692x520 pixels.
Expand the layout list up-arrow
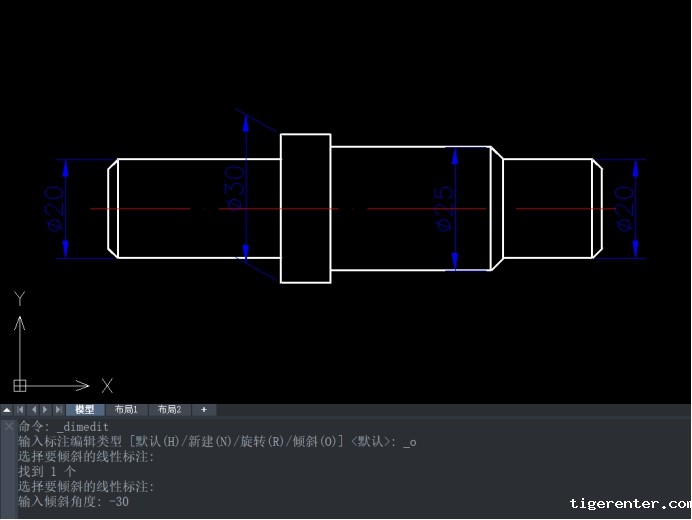[x=7, y=410]
